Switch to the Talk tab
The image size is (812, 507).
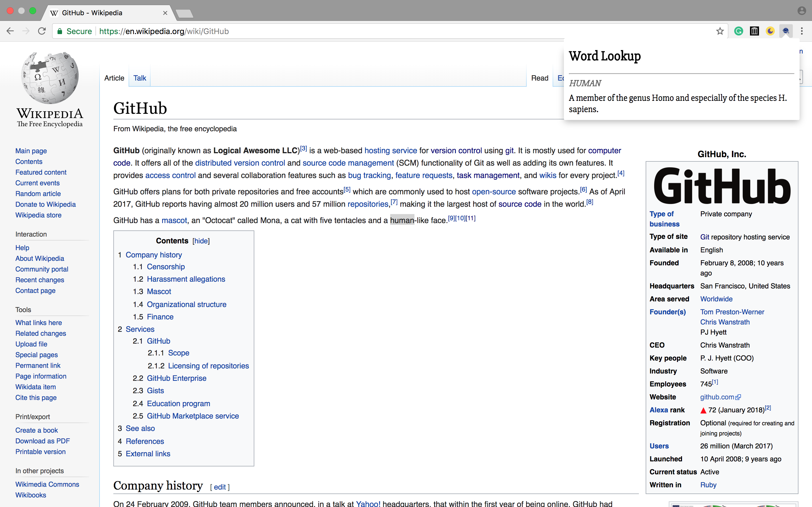pos(140,78)
